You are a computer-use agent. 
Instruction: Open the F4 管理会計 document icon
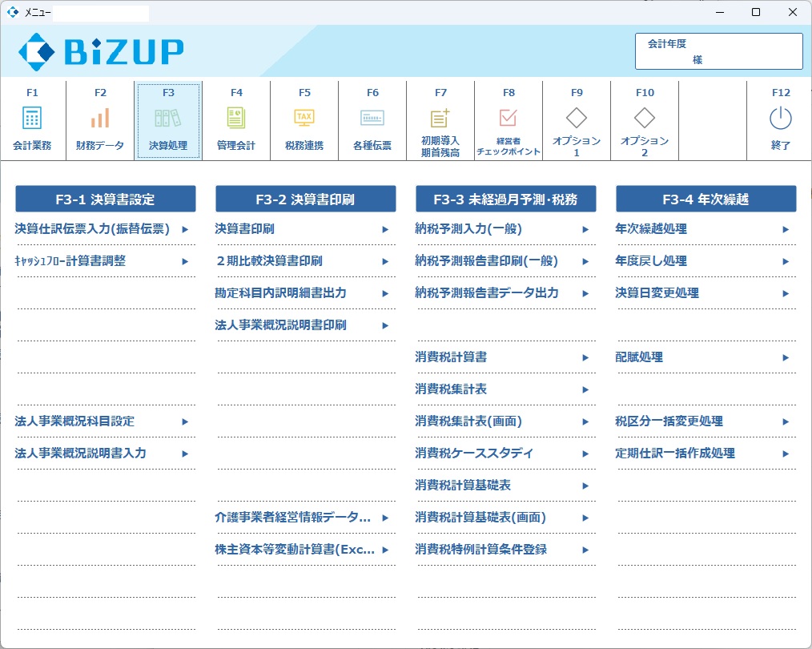click(x=236, y=118)
